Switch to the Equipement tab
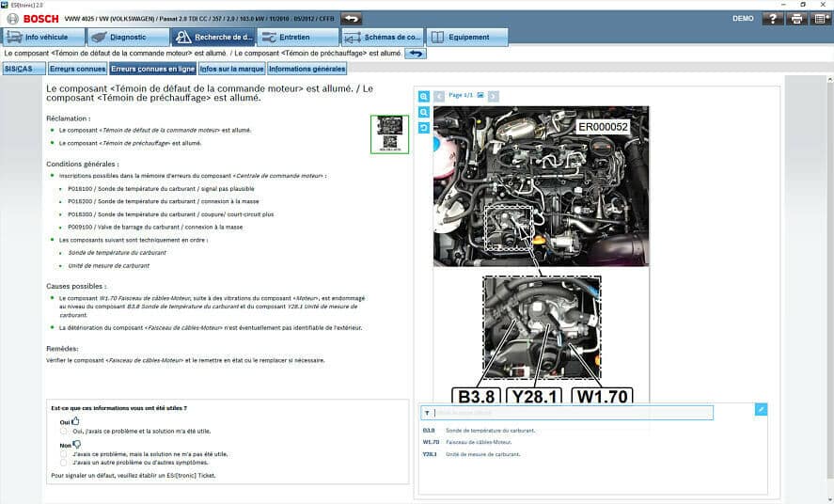Image resolution: width=834 pixels, height=504 pixels. (x=467, y=38)
